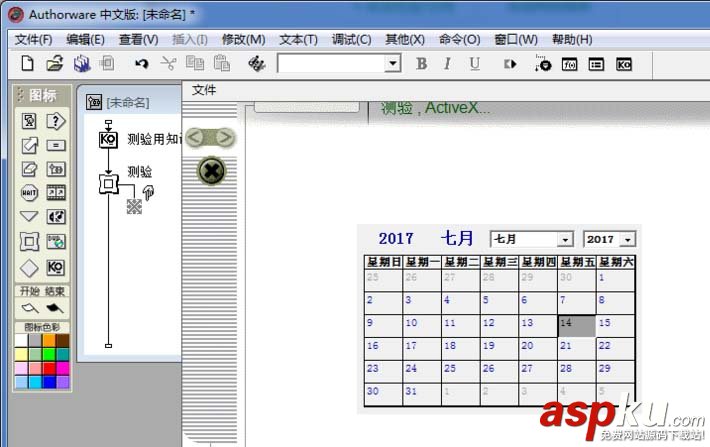
Task: Open the 帮助(H) menu
Action: click(572, 40)
